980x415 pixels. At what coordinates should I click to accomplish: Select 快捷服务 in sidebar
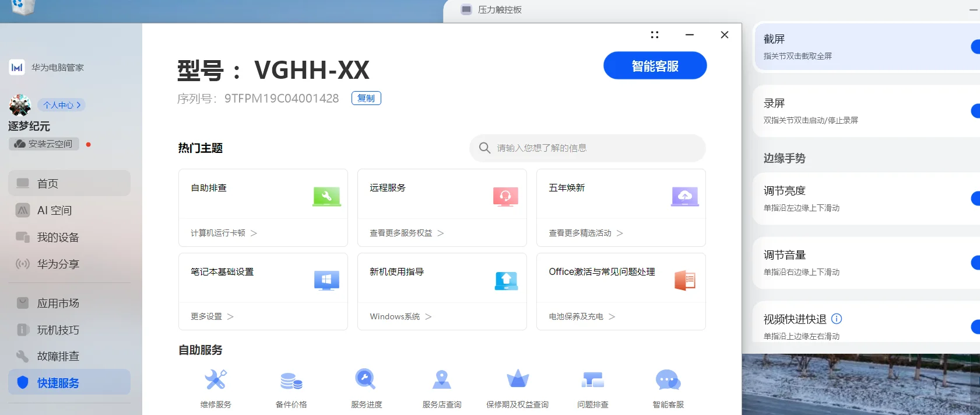[x=69, y=382]
